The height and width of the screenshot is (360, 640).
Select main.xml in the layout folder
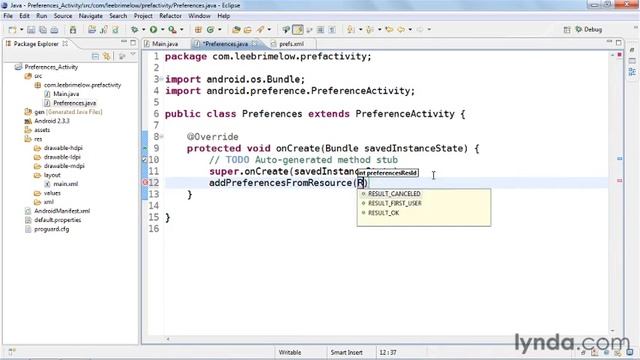tap(65, 184)
